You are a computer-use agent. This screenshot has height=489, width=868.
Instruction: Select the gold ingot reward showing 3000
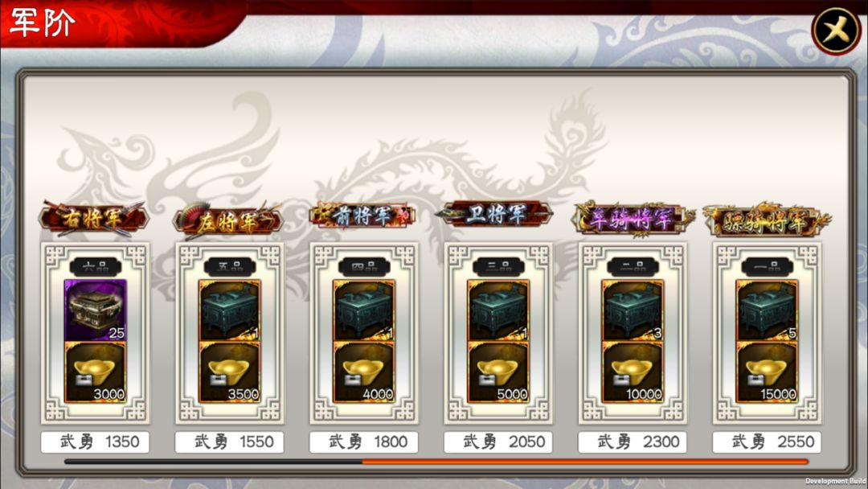[x=95, y=372]
